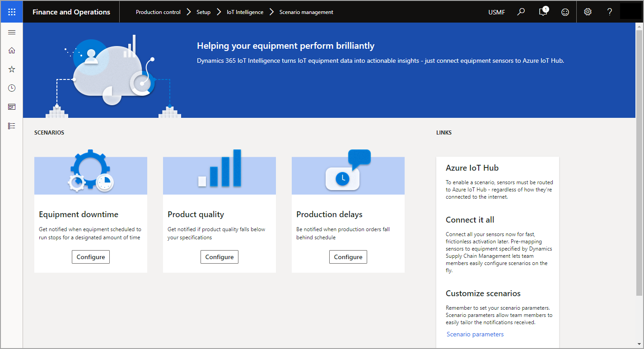
Task: Click the Equipment downtime card title
Action: [79, 214]
